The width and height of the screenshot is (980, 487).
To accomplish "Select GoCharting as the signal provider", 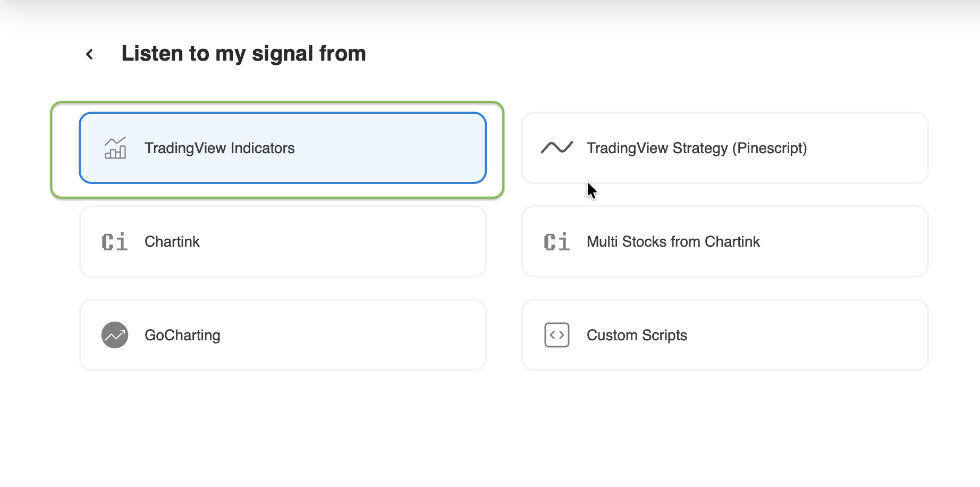I will [x=282, y=335].
